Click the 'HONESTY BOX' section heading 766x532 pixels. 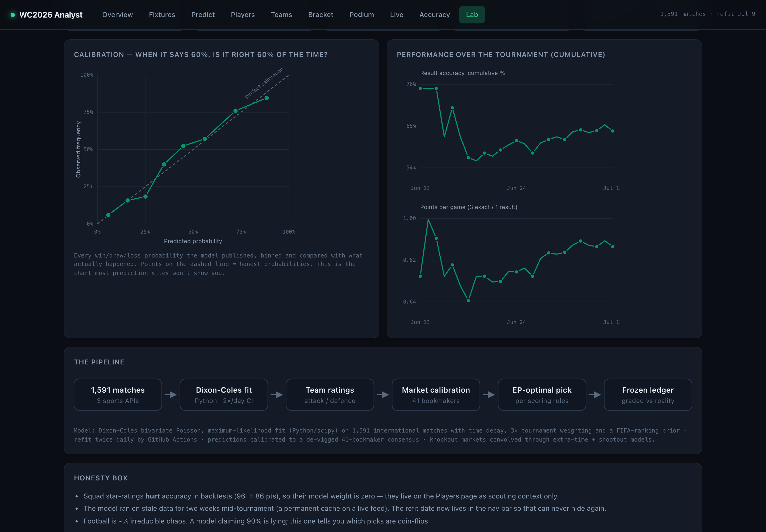[101, 478]
